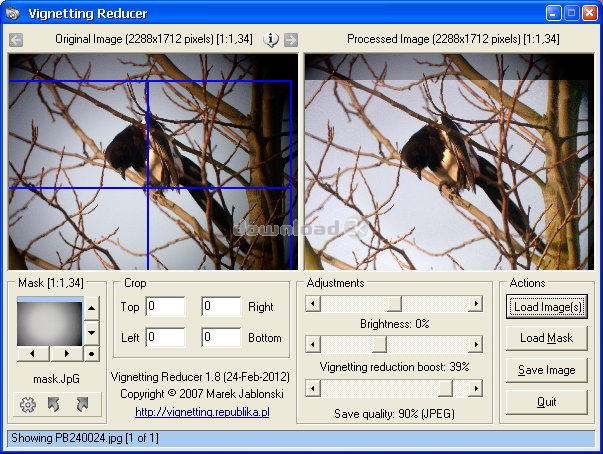This screenshot has width=603, height=454.
Task: Increase save quality with right arrow
Action: click(476, 389)
